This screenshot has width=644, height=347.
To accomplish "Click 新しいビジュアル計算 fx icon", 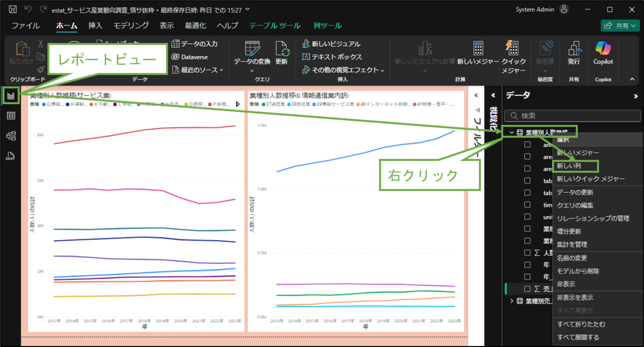I will (425, 49).
